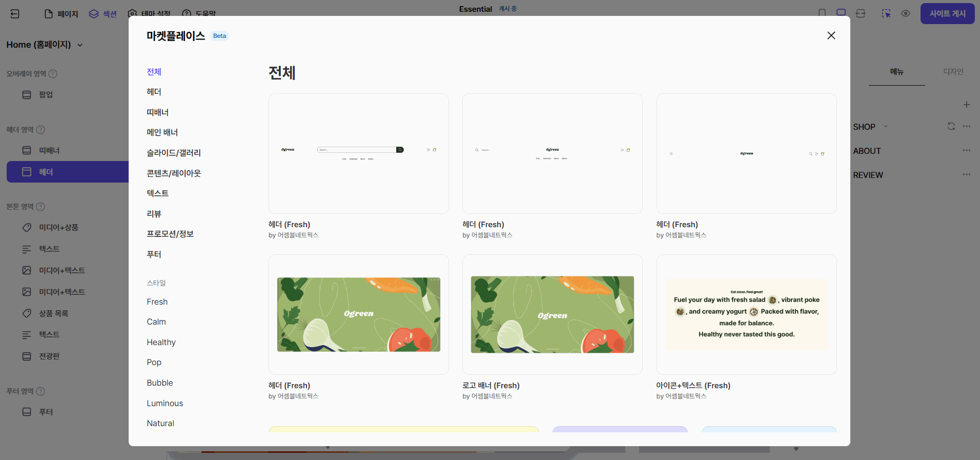This screenshot has height=460, width=980.
Task: Click the 사이트 게시 publish button
Action: (947, 14)
